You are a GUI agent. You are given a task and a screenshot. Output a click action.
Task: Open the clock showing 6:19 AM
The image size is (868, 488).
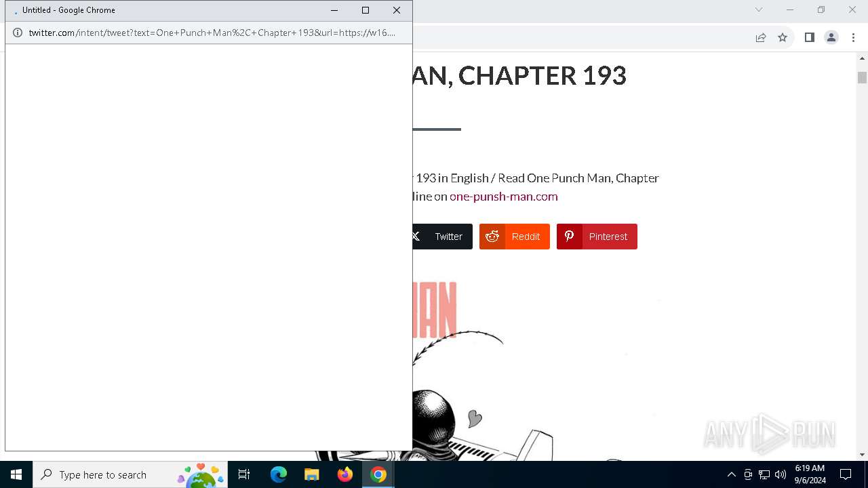click(810, 474)
